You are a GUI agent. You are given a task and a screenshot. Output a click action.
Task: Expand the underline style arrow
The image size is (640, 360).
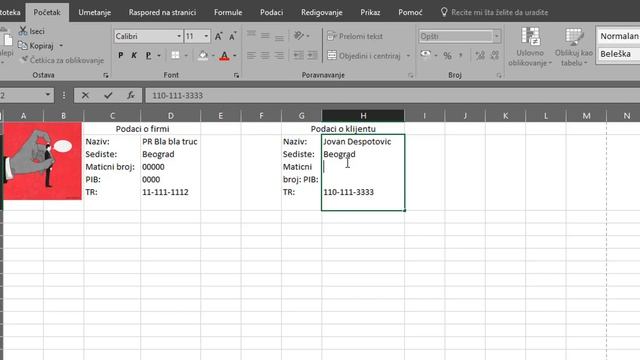(x=159, y=56)
